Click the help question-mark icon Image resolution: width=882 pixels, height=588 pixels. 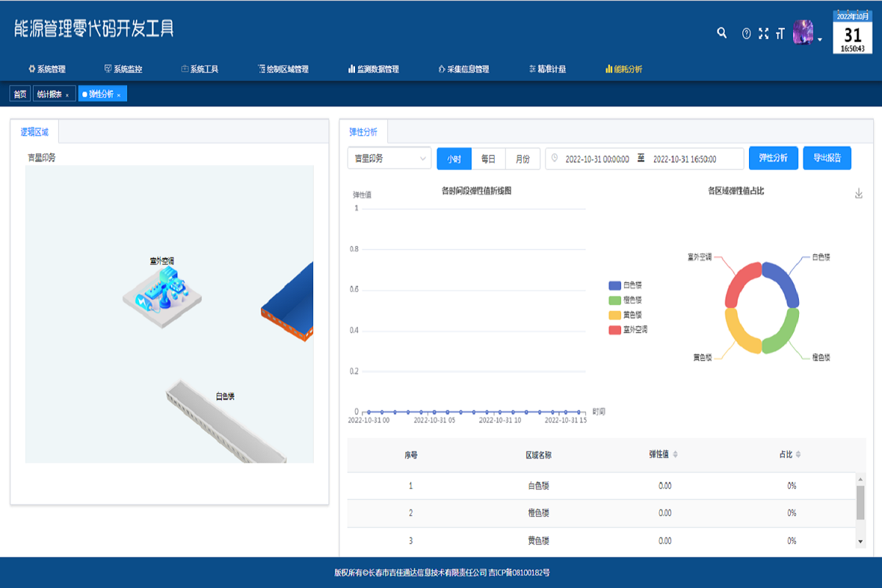click(x=745, y=32)
